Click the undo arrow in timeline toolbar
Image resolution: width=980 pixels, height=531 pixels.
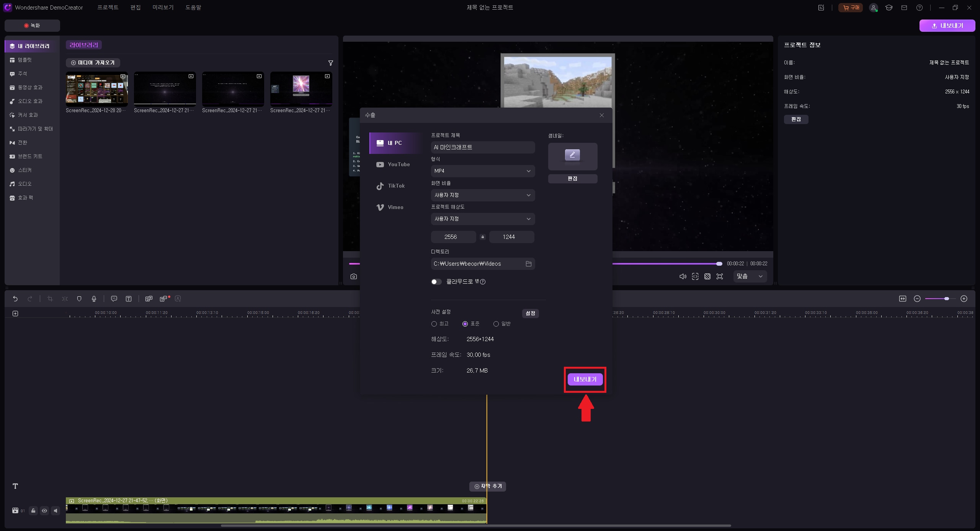pos(15,299)
